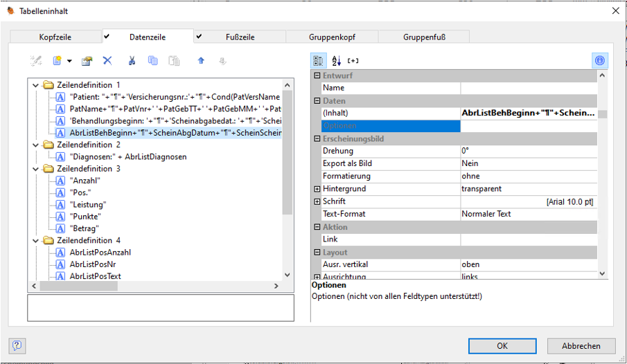The image size is (627, 364).
Task: Click the Zeilendefinition 4 folder icon
Action: [x=48, y=241]
